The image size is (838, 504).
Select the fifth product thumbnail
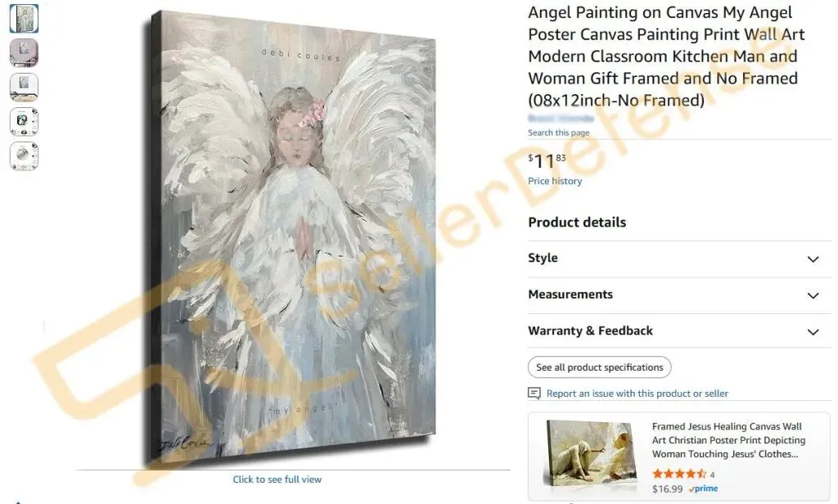click(x=24, y=156)
